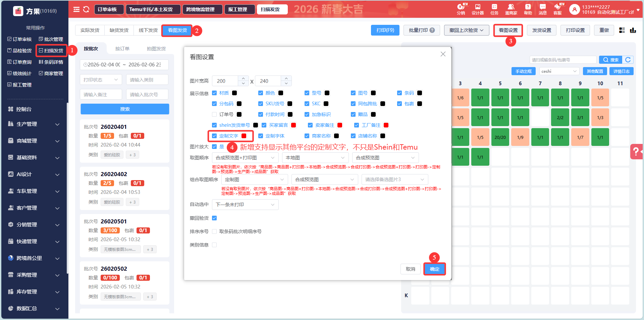
Task: Enable the 类别信息 checkbox
Action: point(214,245)
